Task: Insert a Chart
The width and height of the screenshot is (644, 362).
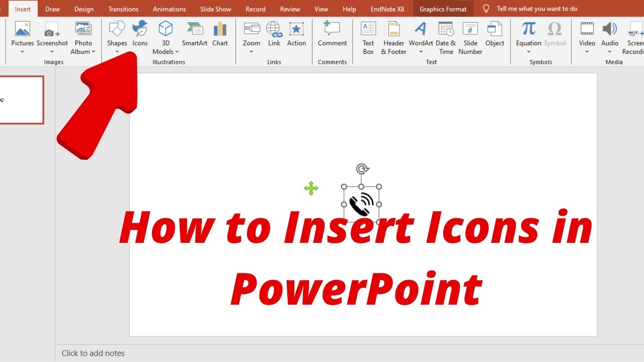Action: 220,34
